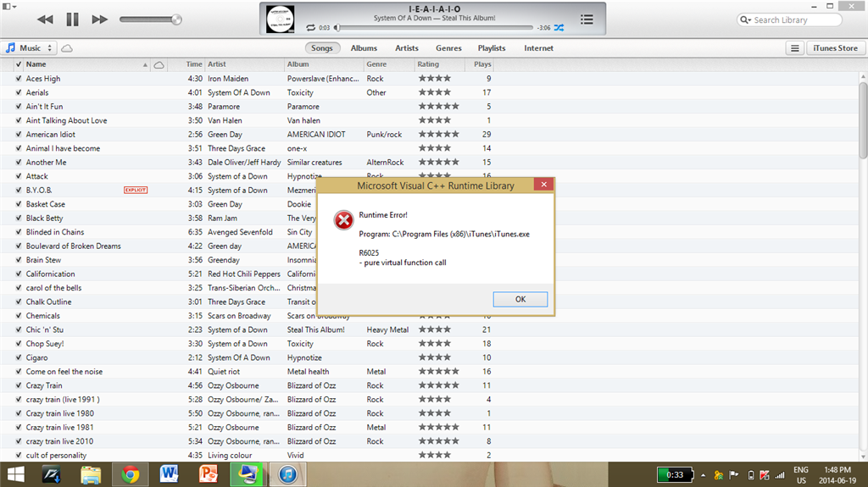Open the view options list button
The height and width of the screenshot is (487, 868).
794,48
